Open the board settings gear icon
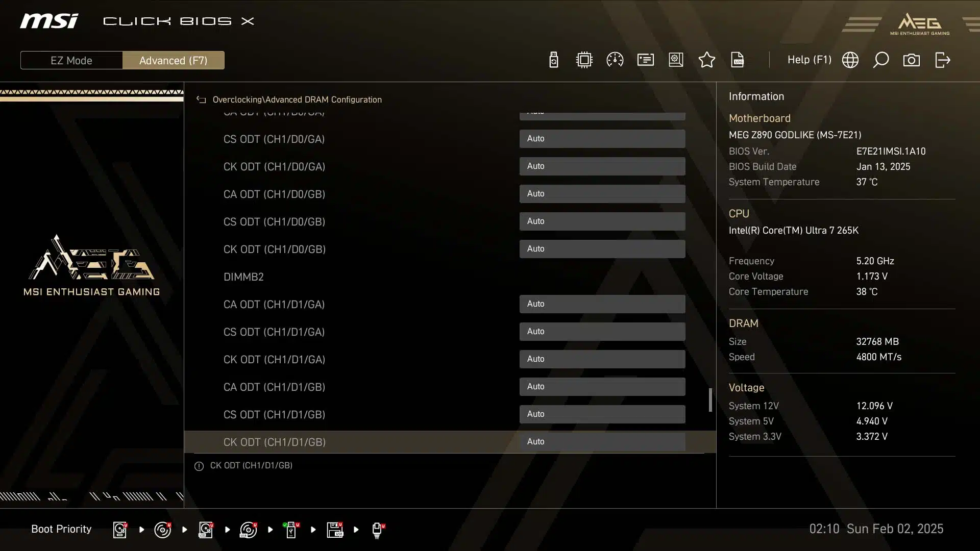The width and height of the screenshot is (980, 551). [x=676, y=60]
